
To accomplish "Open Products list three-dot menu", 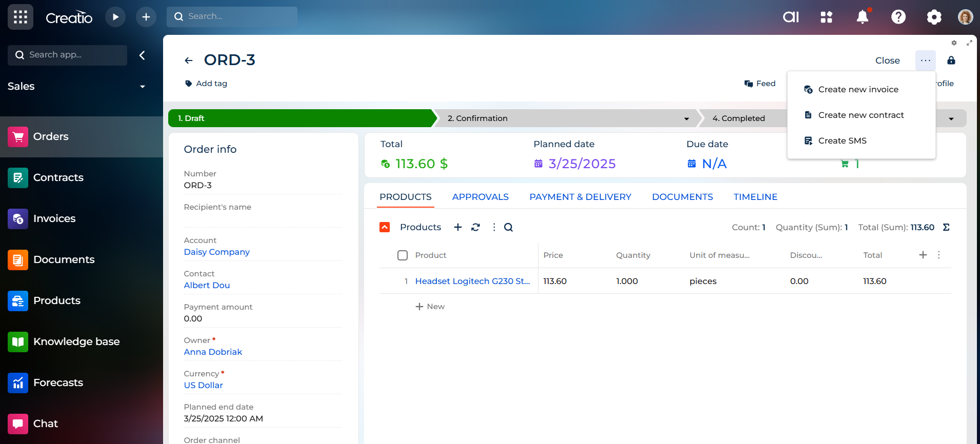I will pyautogui.click(x=494, y=227).
